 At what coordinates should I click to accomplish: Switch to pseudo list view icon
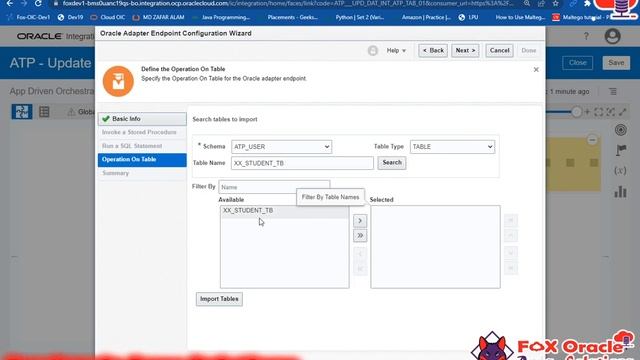pos(44,111)
